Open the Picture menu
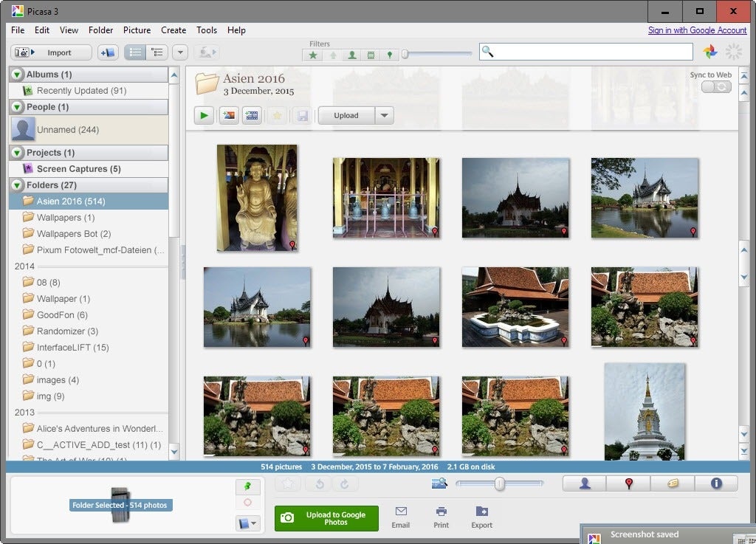Viewport: 756px width, 544px height. coord(137,30)
